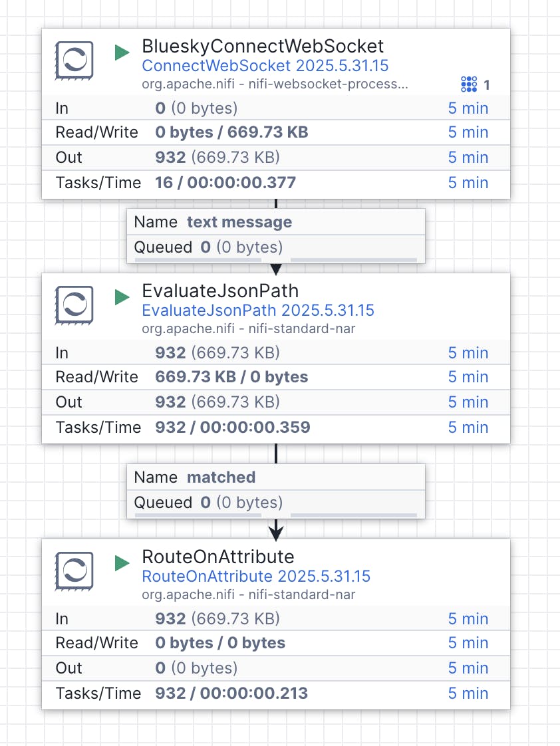The width and height of the screenshot is (560, 746).
Task: Click the running status arrow on RouteOnAttribute
Action: coord(122,563)
